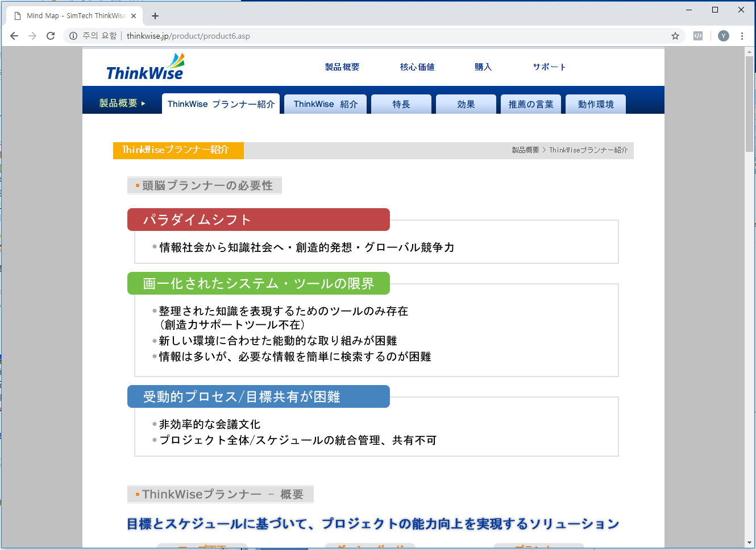Open the Chrome profile avatar
The height and width of the screenshot is (550, 756).
tap(724, 36)
